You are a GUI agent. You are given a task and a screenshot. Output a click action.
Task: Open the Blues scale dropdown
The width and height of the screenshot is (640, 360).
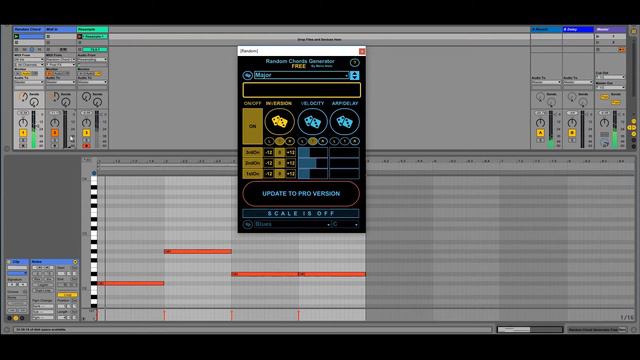coord(292,224)
